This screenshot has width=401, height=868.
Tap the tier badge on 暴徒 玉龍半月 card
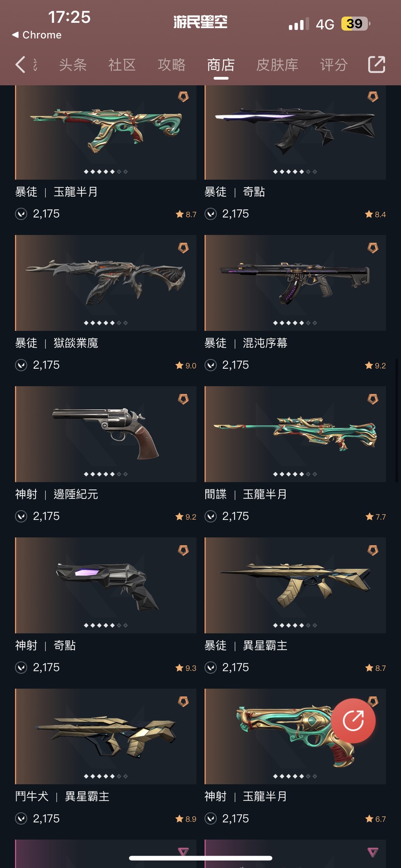pos(183,96)
